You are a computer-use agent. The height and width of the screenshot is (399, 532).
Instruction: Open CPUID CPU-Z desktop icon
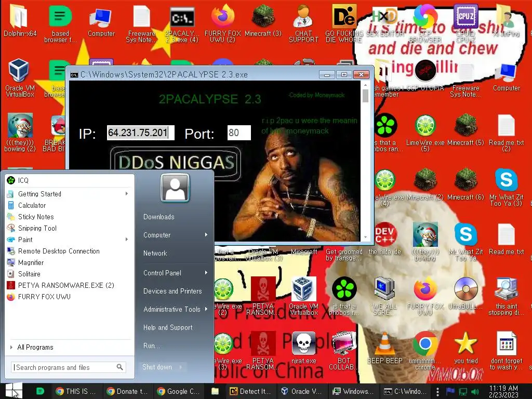tap(465, 23)
